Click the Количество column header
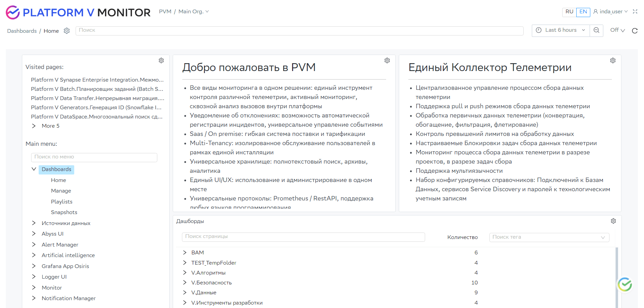Viewport: 644px width, 308px height. (462, 237)
